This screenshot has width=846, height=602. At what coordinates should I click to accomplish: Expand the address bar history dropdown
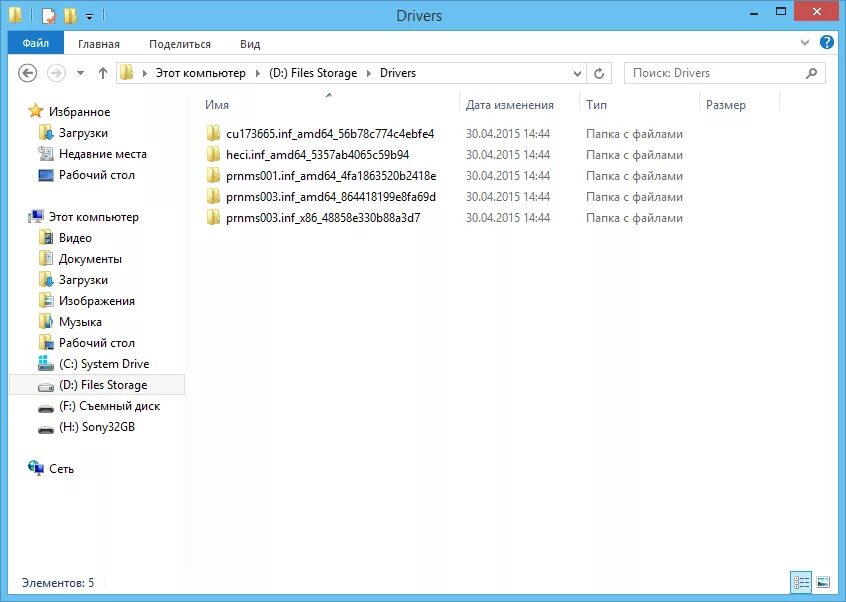pos(577,73)
